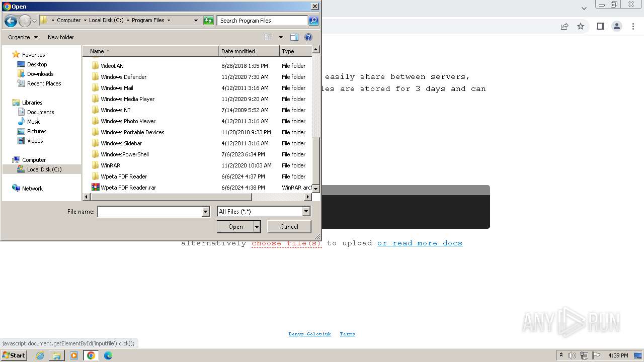Image resolution: width=644 pixels, height=362 pixels.
Task: Sort by the Type column header
Action: pyautogui.click(x=295, y=51)
